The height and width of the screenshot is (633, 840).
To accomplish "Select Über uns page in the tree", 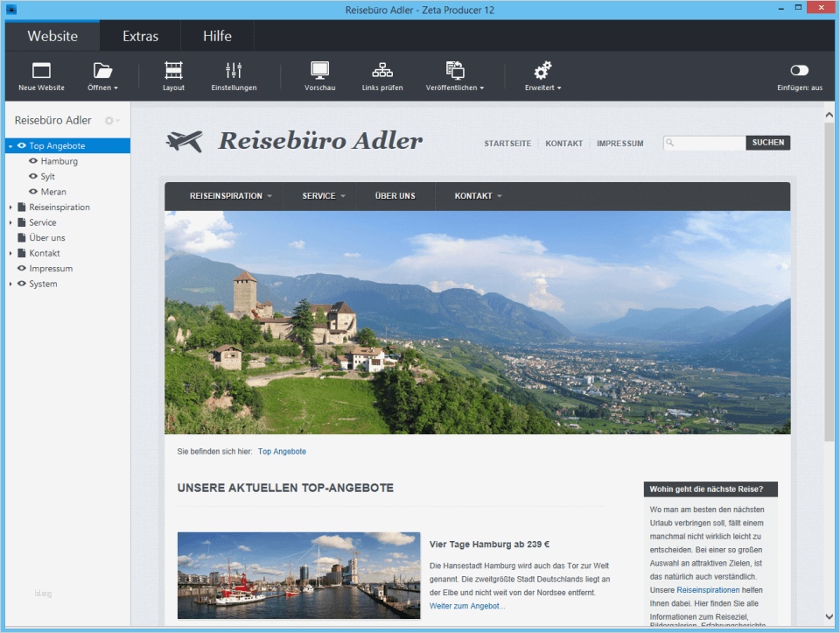I will pos(47,237).
